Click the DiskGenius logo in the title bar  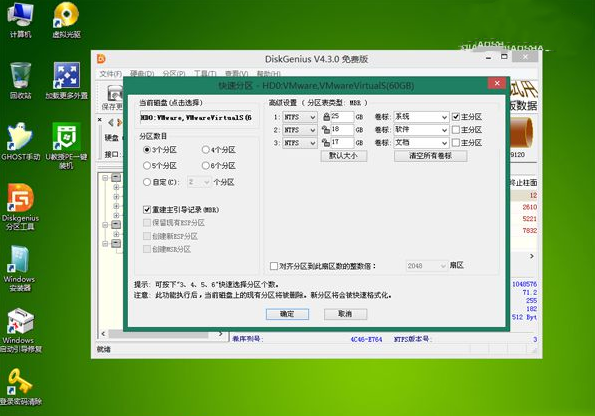[101, 58]
